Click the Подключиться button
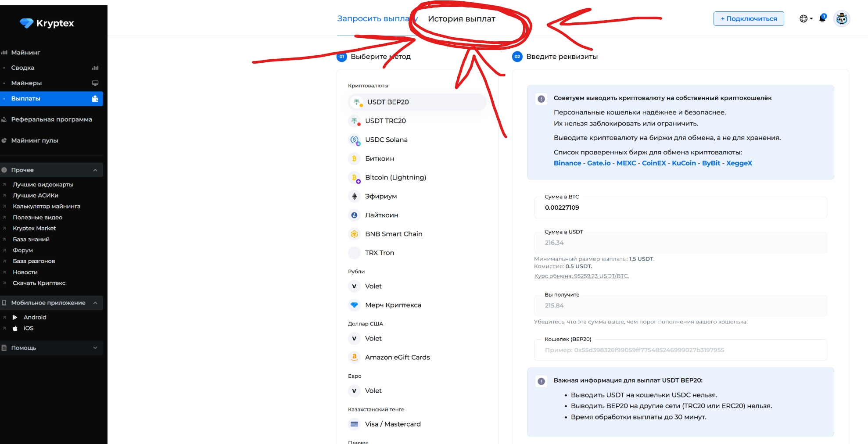Image resolution: width=868 pixels, height=444 pixels. [749, 18]
